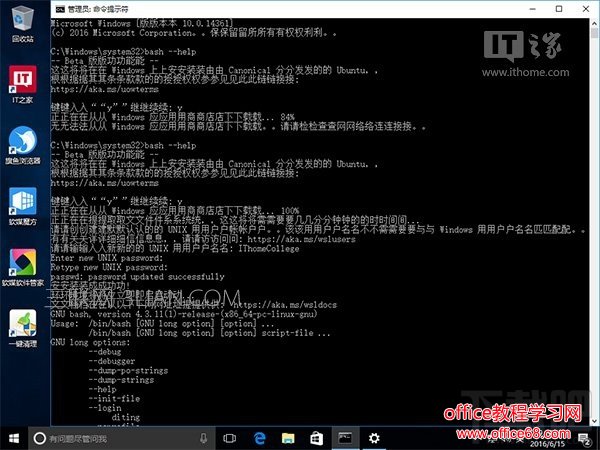Click "Enter new UNIX password:" line
The height and width of the screenshot is (450, 600).
click(107, 258)
